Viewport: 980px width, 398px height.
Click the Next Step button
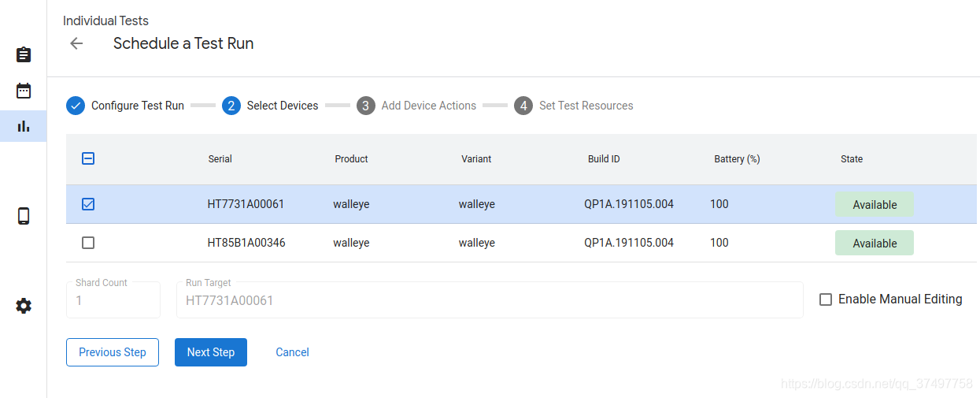[211, 352]
